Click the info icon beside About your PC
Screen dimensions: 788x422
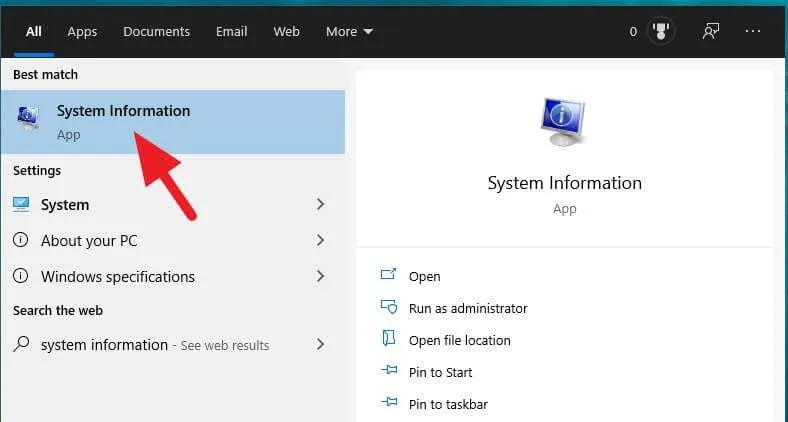(20, 240)
